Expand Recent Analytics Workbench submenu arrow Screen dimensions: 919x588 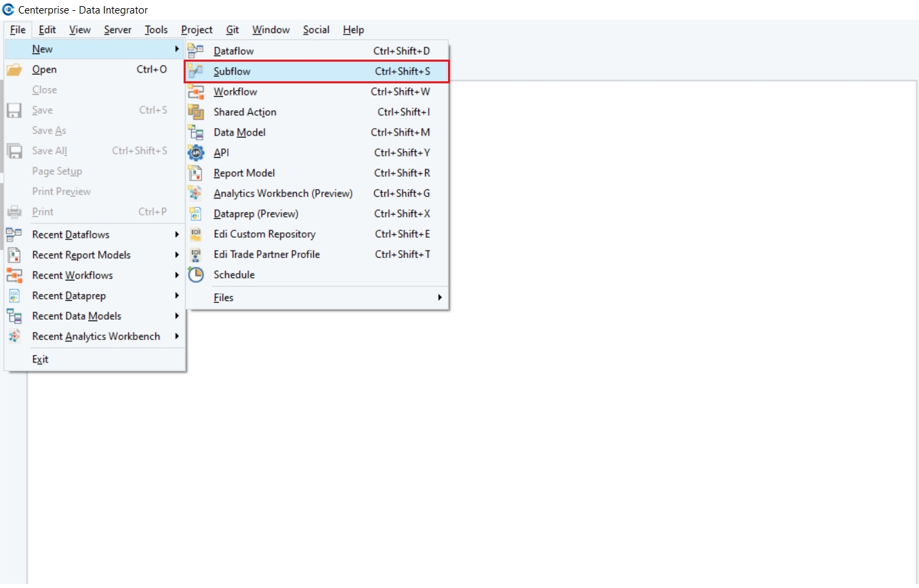177,336
